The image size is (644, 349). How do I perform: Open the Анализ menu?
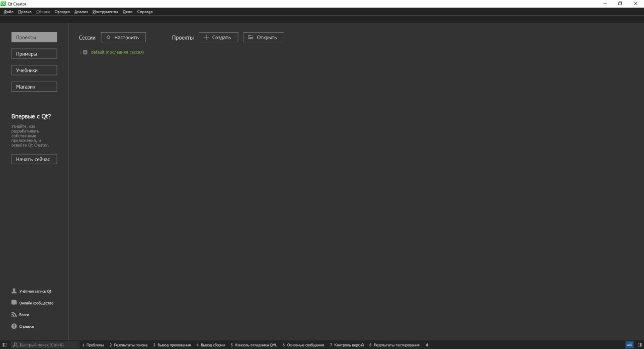81,12
